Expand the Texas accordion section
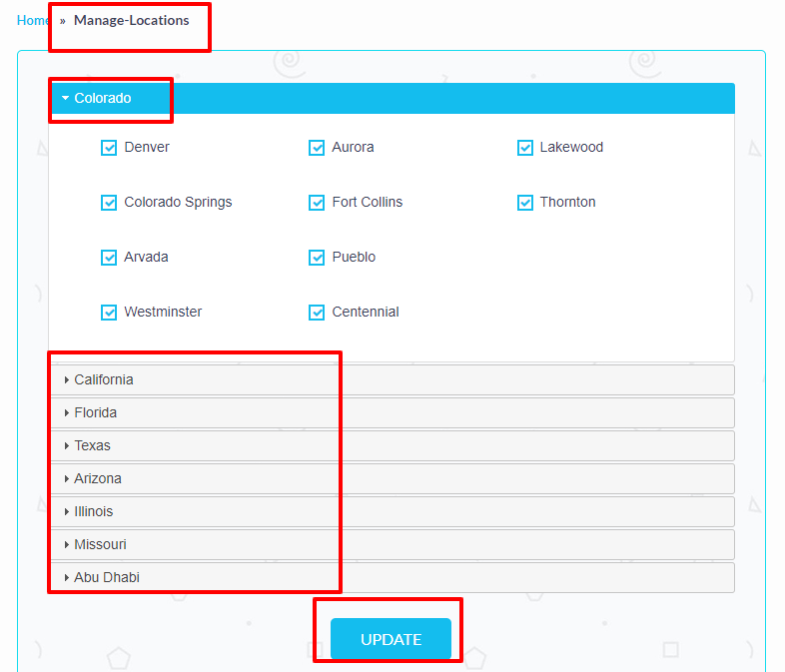Screen dimensions: 785x672 (92, 446)
